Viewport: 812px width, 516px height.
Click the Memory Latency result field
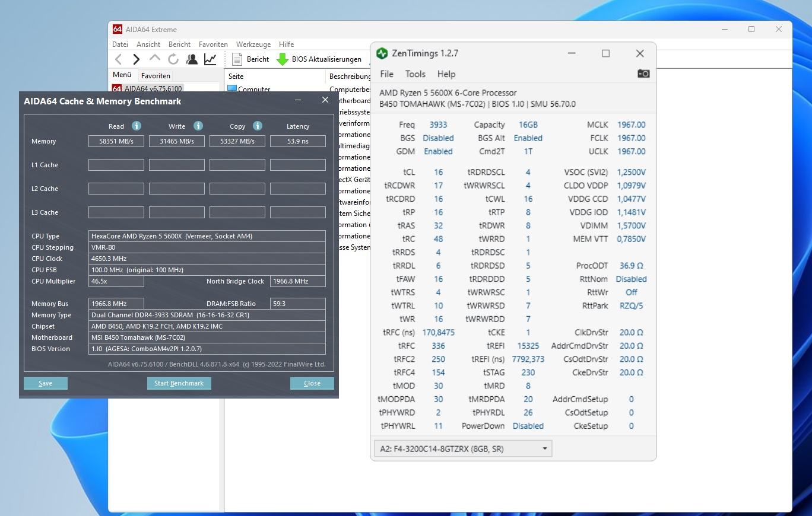coord(298,141)
